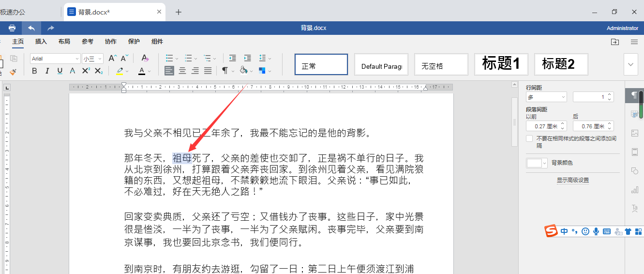Decrease font size with the A-down icon

click(x=124, y=58)
